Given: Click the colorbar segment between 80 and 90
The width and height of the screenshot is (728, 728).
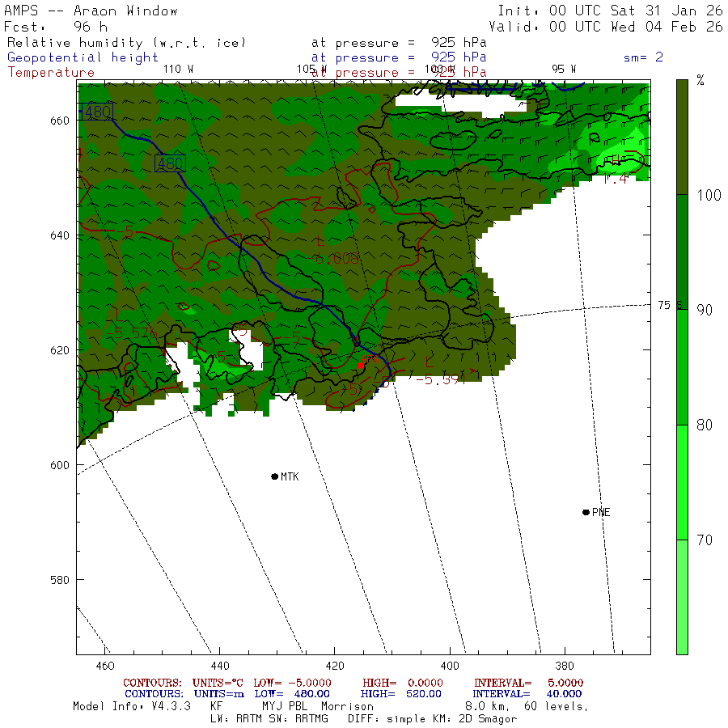Looking at the screenshot, I should coord(682,367).
